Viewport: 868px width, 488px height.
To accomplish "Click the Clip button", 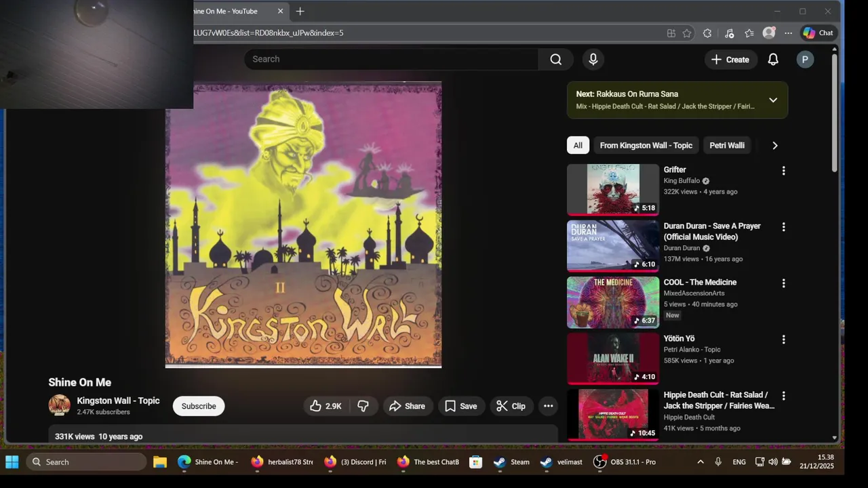I will [511, 406].
